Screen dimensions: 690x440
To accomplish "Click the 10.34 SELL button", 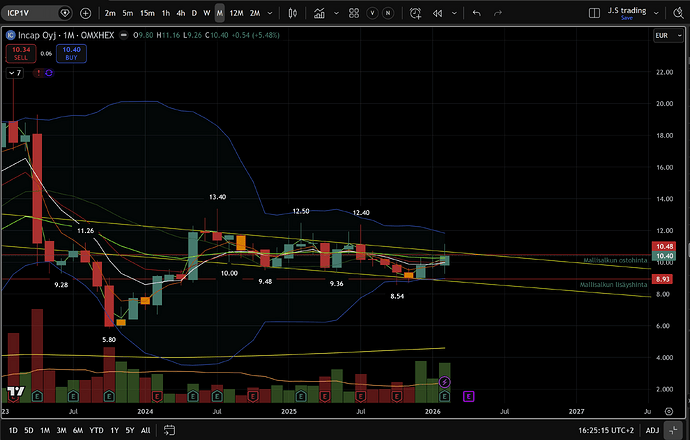I will click(x=20, y=53).
